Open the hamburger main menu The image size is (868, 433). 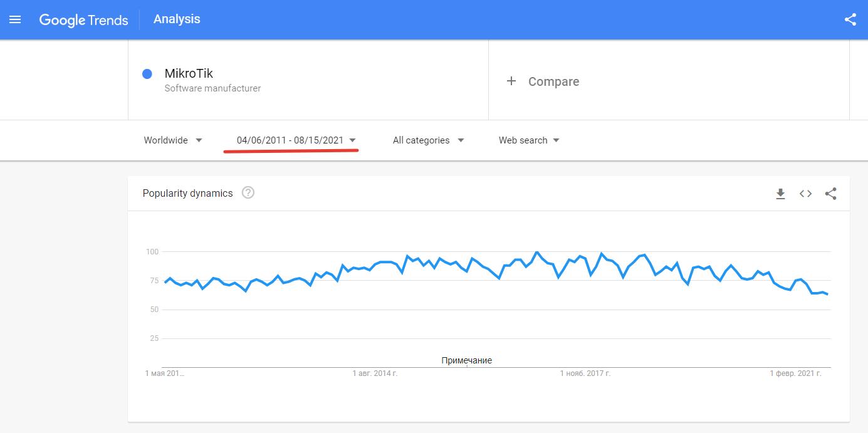point(15,19)
